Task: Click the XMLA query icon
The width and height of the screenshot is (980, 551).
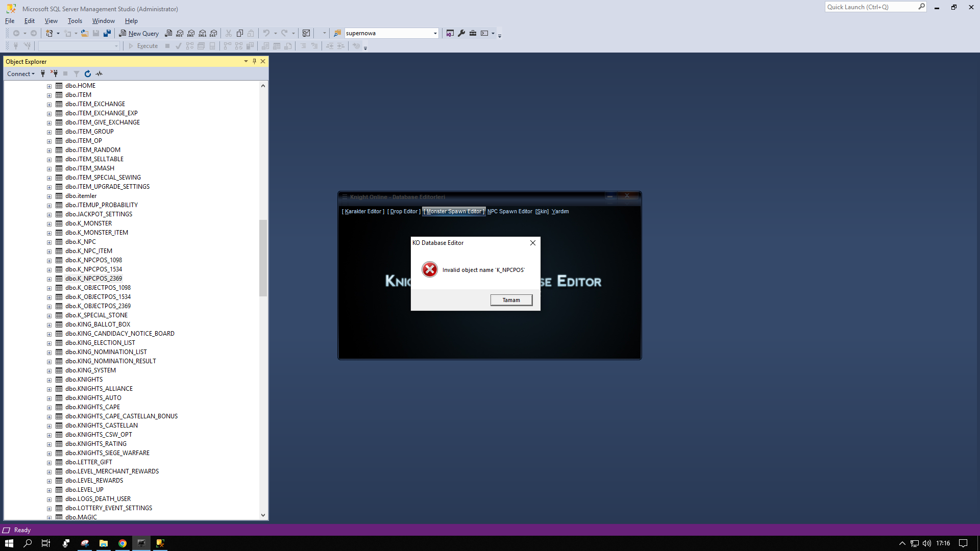Action: pos(202,33)
